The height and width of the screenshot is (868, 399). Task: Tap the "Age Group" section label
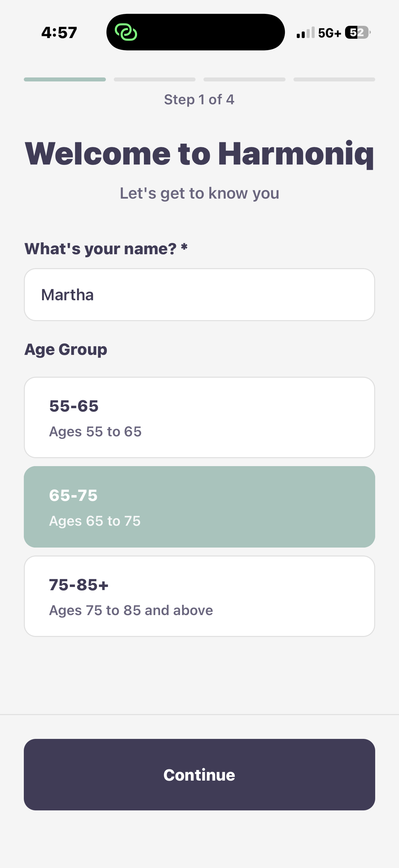[x=66, y=350]
